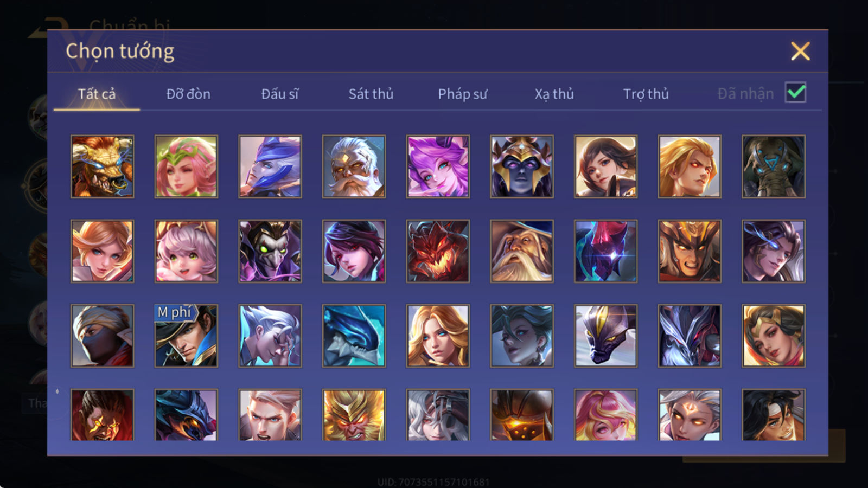
Task: Show the Trợ thủ hero category
Action: point(646,94)
